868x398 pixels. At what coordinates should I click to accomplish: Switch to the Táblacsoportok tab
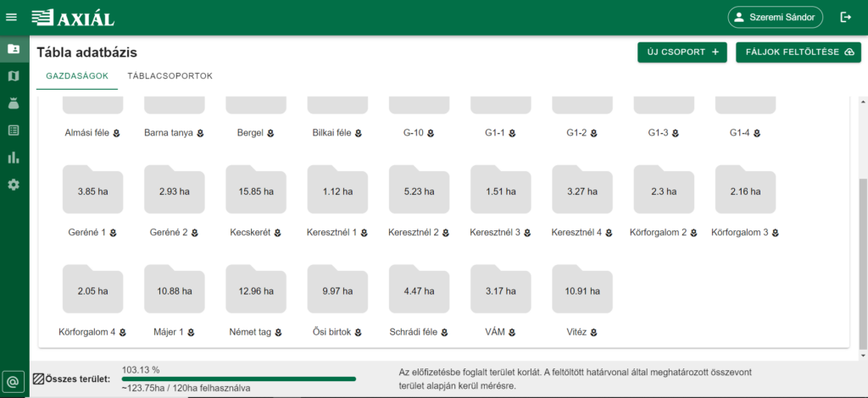170,76
